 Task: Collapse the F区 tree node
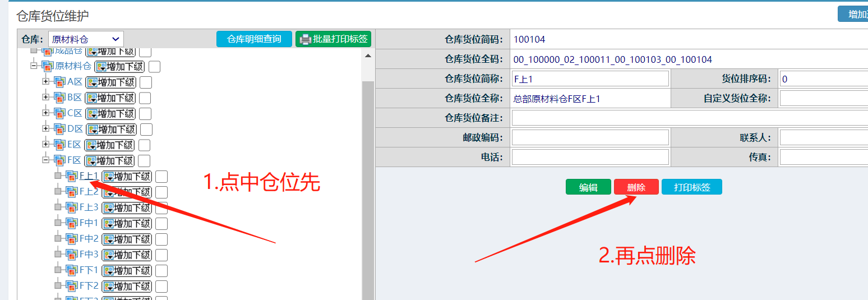[x=46, y=160]
